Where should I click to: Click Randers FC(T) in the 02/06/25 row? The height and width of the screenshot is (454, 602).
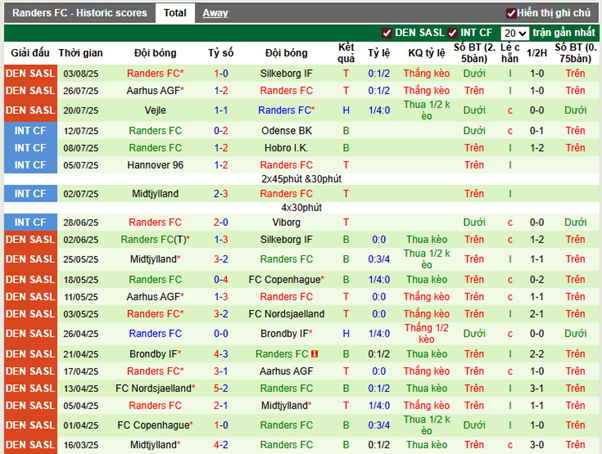pyautogui.click(x=155, y=240)
